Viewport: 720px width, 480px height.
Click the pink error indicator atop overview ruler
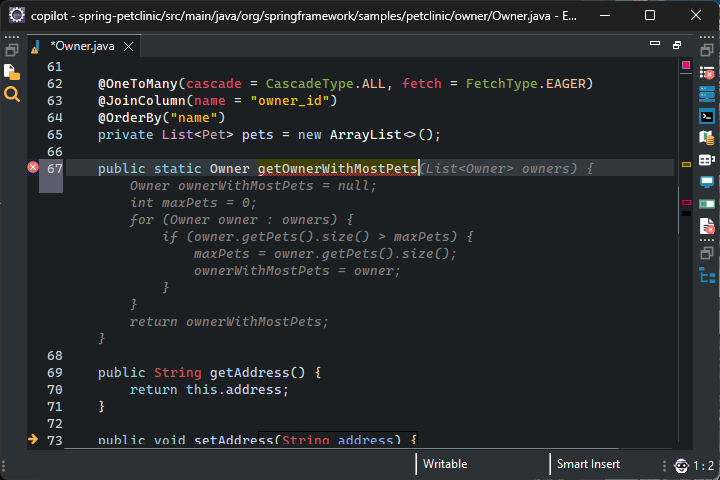(x=686, y=65)
